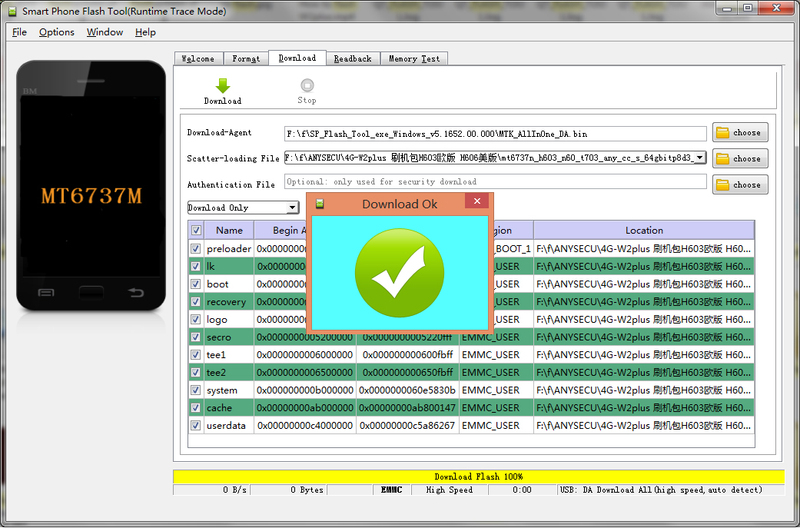Uncheck the system partition checkbox
This screenshot has width=800, height=528.
[x=195, y=390]
